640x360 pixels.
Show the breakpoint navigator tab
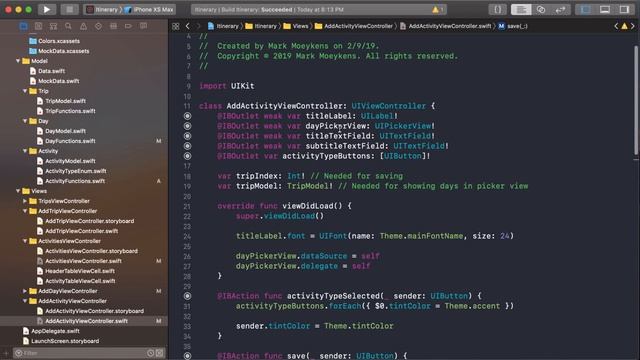[128, 26]
